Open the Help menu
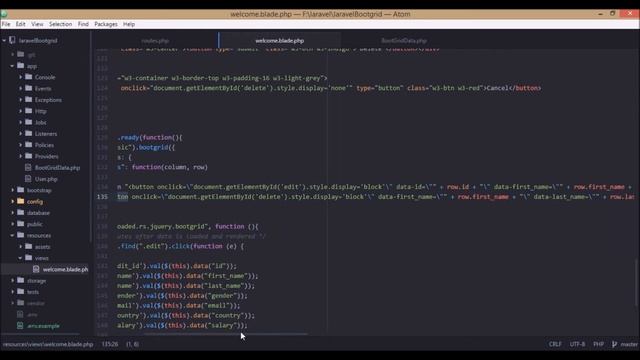Image resolution: width=640 pixels, height=360 pixels. [x=129, y=24]
